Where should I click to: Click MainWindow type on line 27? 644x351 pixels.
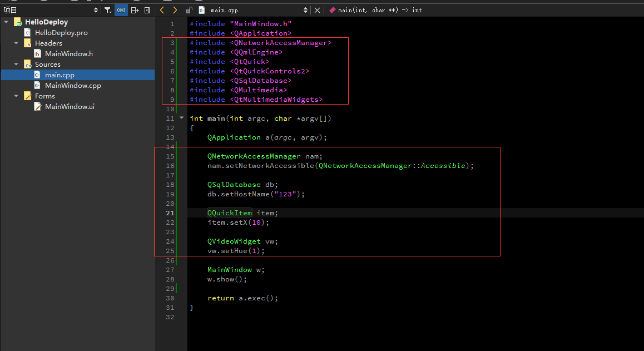230,270
